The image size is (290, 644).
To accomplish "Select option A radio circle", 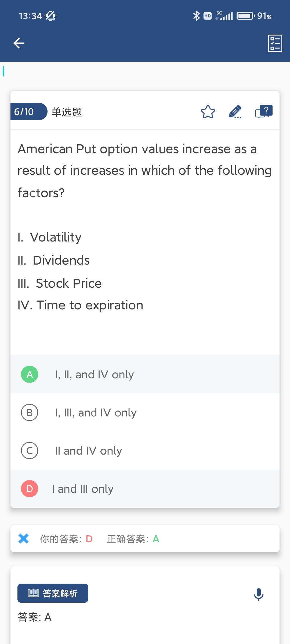I will pyautogui.click(x=30, y=374).
